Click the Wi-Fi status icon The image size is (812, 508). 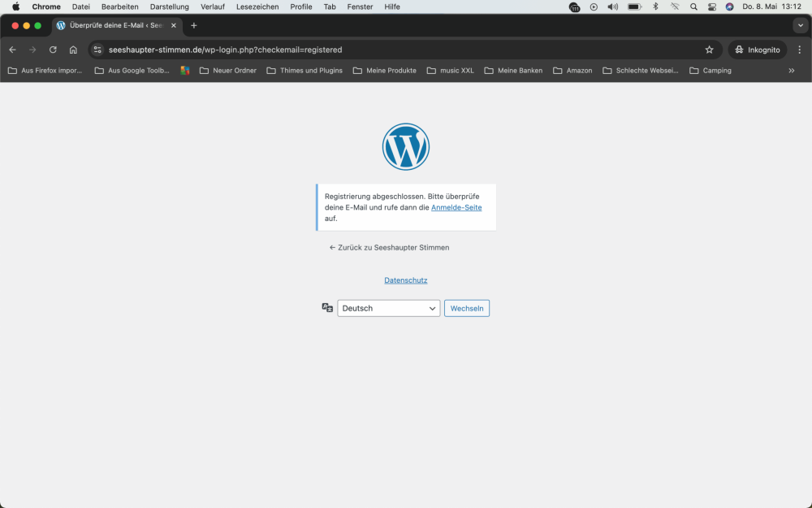point(675,7)
